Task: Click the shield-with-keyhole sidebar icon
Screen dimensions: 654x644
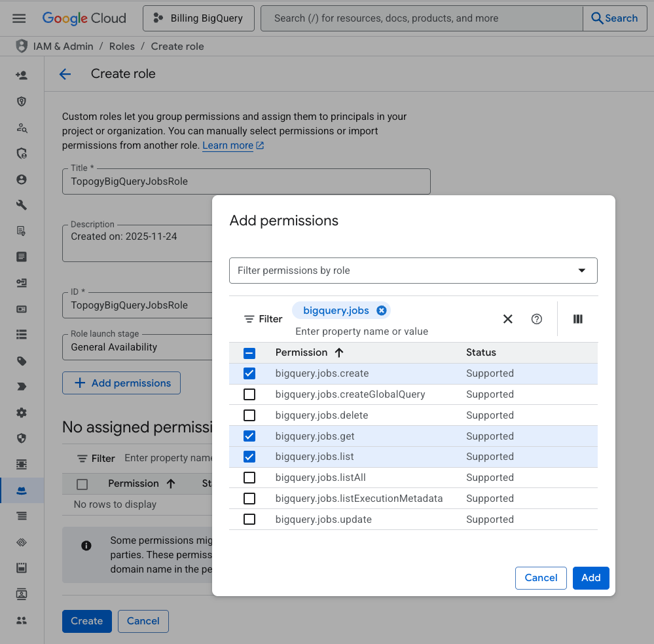Action: [x=21, y=102]
